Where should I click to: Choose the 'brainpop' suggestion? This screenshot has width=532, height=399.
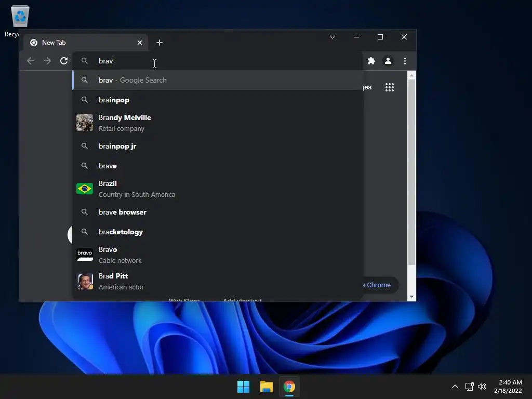pos(218,100)
